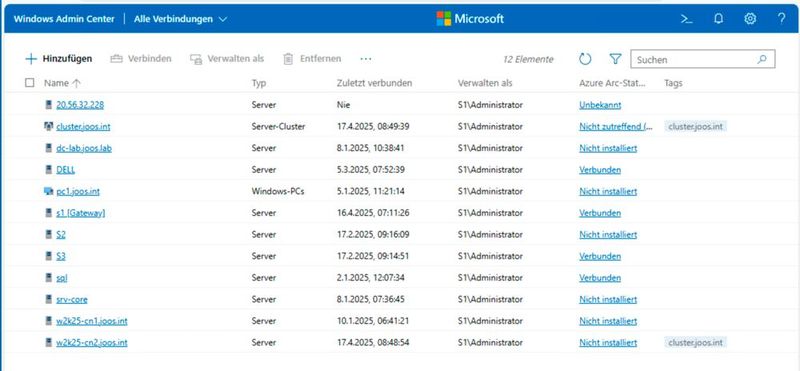Open the filter funnel icon
This screenshot has width=800, height=371.
(x=615, y=59)
